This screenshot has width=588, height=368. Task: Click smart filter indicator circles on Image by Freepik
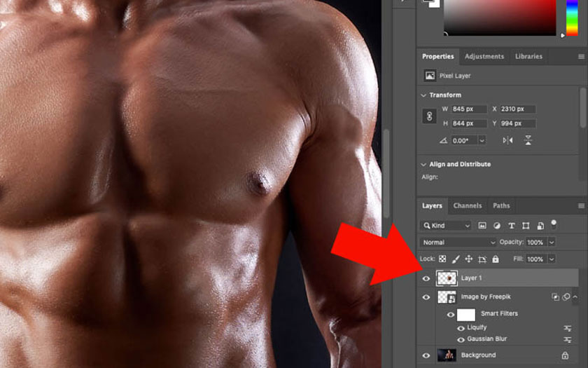pyautogui.click(x=566, y=297)
